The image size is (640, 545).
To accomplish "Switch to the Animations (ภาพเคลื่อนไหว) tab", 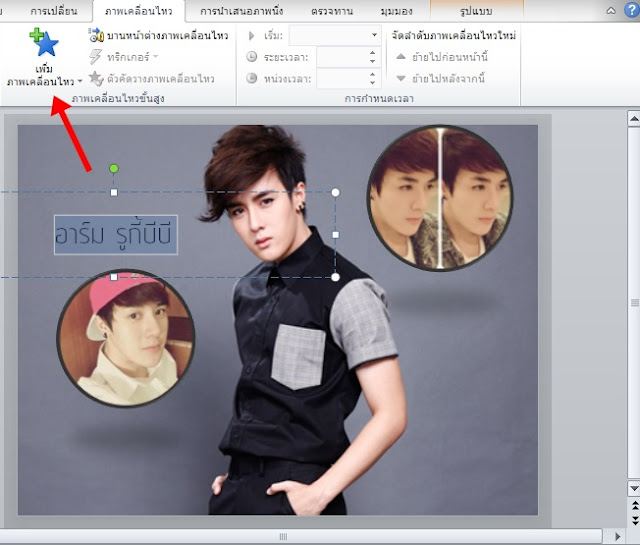I will pyautogui.click(x=138, y=11).
